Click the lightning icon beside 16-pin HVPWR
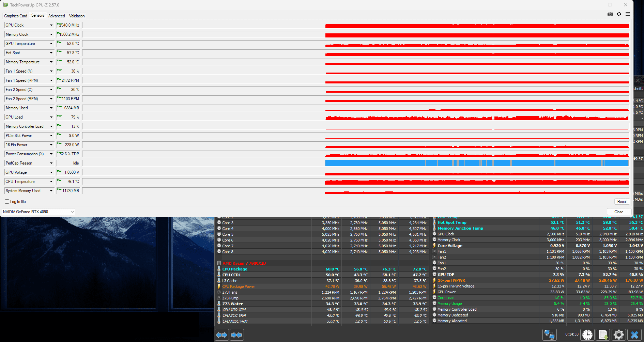Screen dimensions: 644x342 click(434, 280)
